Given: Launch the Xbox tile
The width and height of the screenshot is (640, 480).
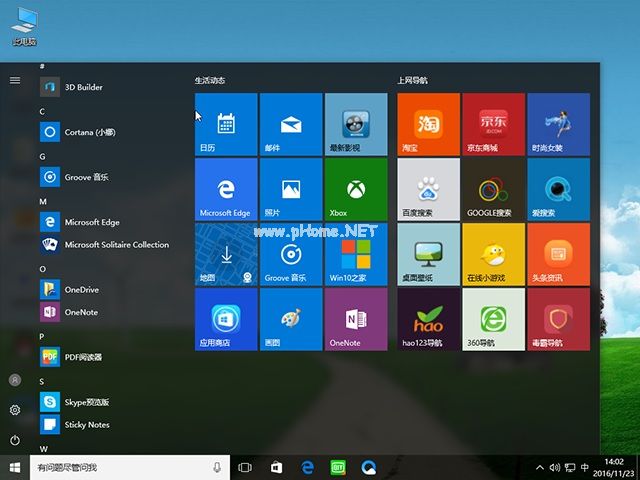Looking at the screenshot, I should [x=354, y=188].
